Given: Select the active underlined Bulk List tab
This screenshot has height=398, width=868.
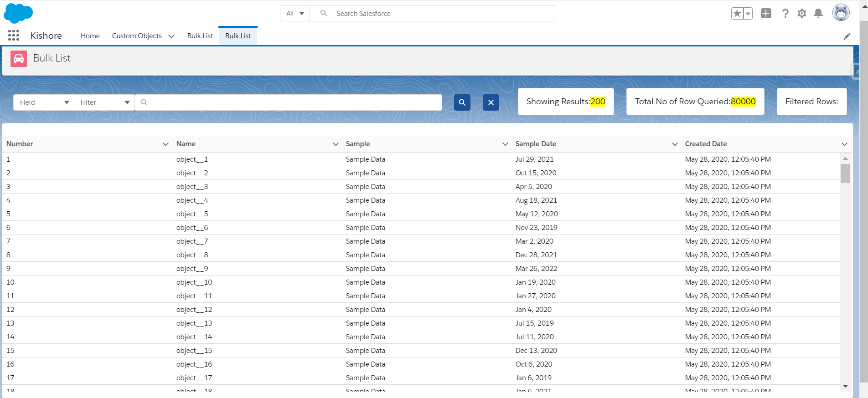Looking at the screenshot, I should click(x=238, y=36).
